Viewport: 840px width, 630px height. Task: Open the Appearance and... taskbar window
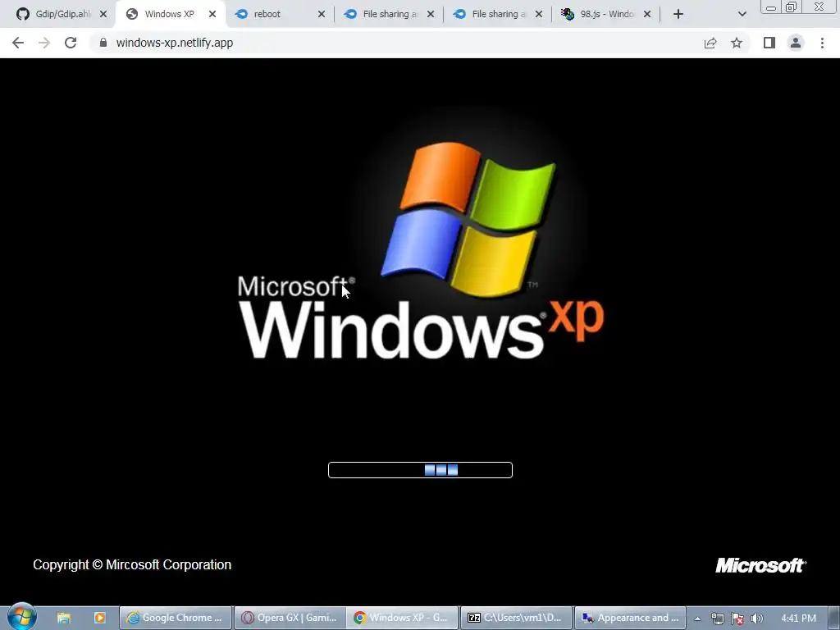click(630, 618)
